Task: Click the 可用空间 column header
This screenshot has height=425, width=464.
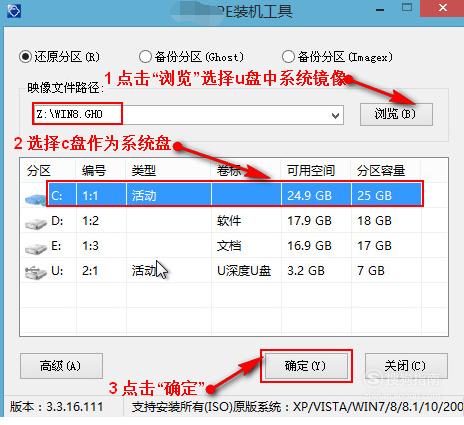Action: point(311,171)
